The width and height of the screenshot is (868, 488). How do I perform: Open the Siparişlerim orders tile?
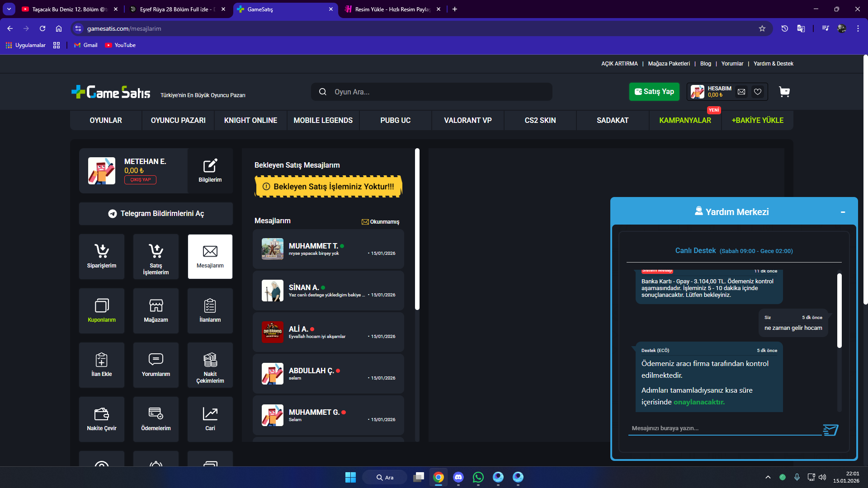tap(102, 256)
